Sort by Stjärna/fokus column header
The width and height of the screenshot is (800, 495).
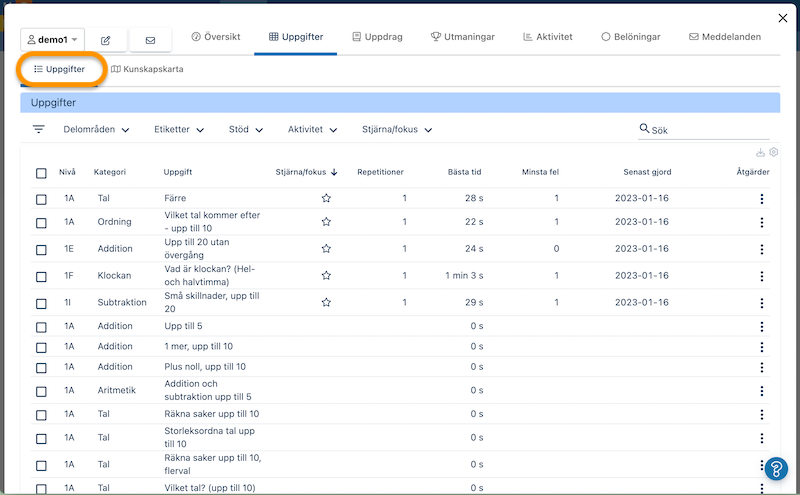306,172
